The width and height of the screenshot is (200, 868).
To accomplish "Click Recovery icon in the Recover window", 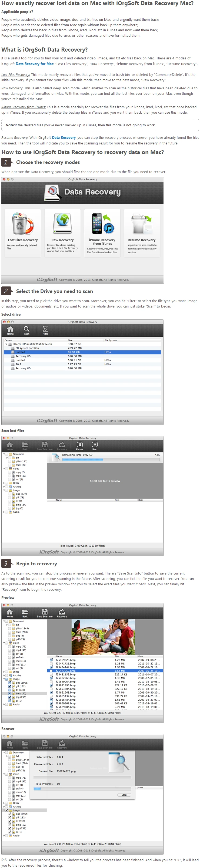I will click(62, 744).
